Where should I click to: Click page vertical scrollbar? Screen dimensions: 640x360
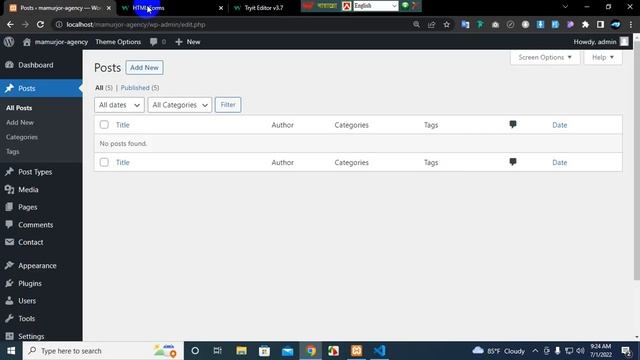tap(637, 160)
